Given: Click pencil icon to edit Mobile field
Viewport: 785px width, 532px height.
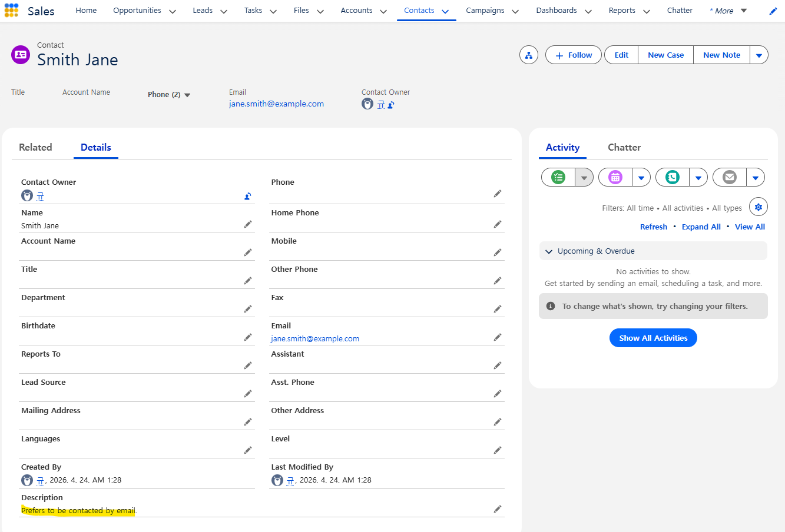Looking at the screenshot, I should pyautogui.click(x=498, y=252).
